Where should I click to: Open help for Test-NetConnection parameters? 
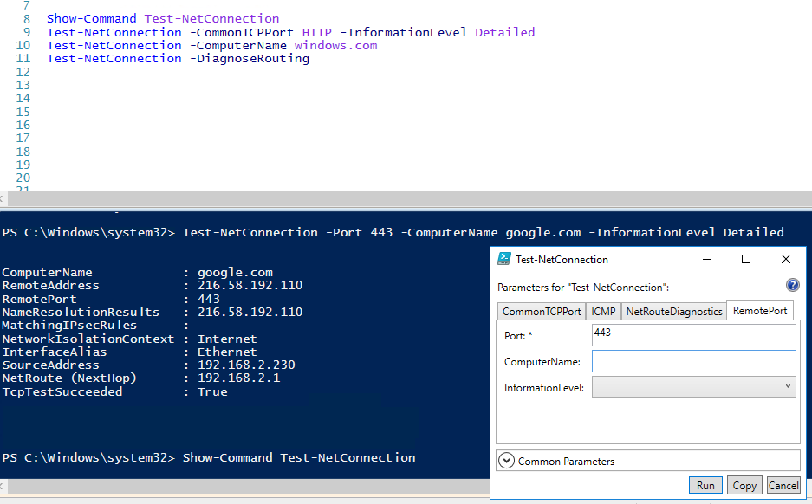click(792, 285)
